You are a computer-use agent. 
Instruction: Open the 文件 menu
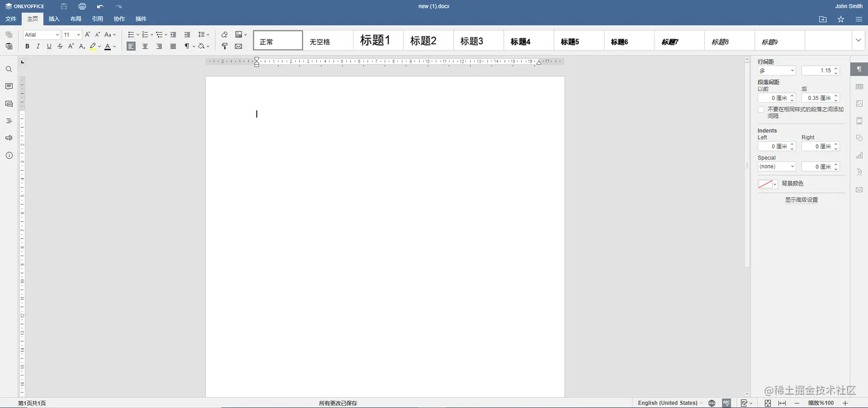pos(11,18)
